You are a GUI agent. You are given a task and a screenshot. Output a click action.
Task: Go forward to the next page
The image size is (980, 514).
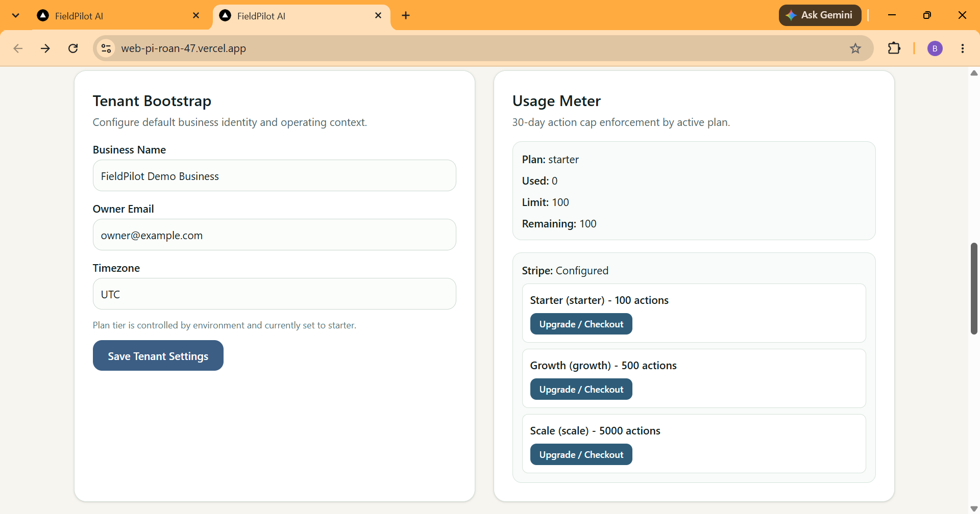45,48
